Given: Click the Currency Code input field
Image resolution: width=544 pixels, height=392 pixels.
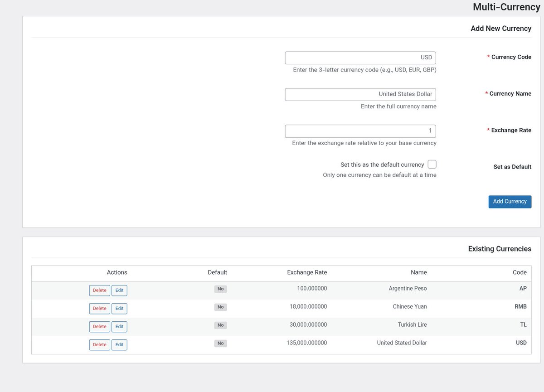Looking at the screenshot, I should [360, 58].
